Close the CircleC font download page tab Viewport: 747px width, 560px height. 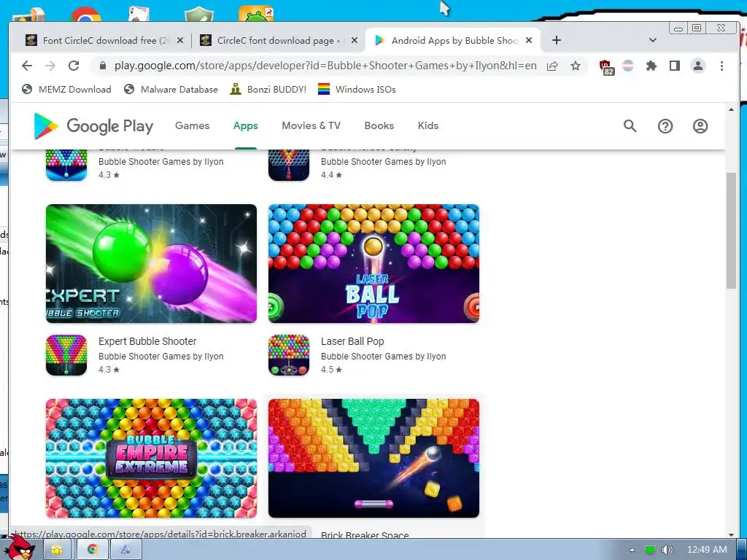(x=355, y=41)
